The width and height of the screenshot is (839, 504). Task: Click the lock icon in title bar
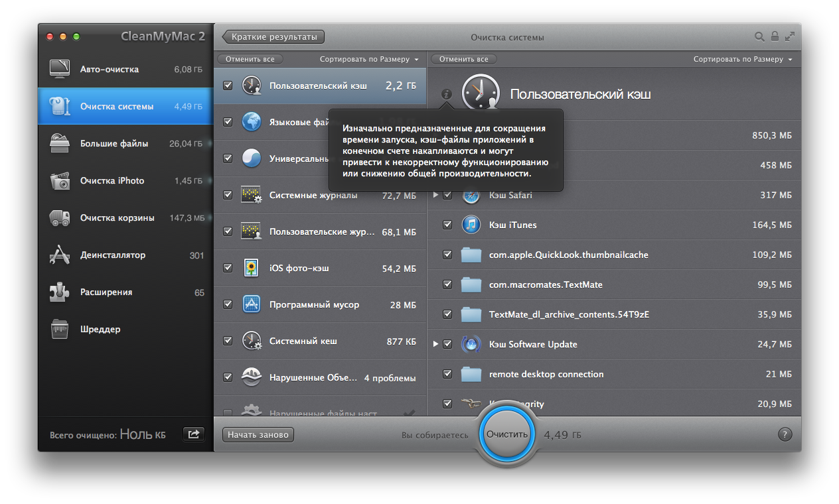pos(775,36)
